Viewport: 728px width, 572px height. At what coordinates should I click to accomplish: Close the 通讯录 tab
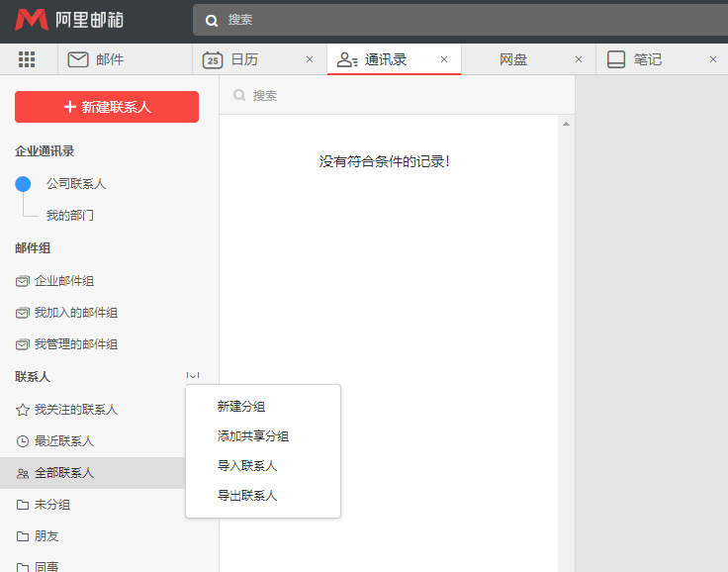tap(444, 59)
